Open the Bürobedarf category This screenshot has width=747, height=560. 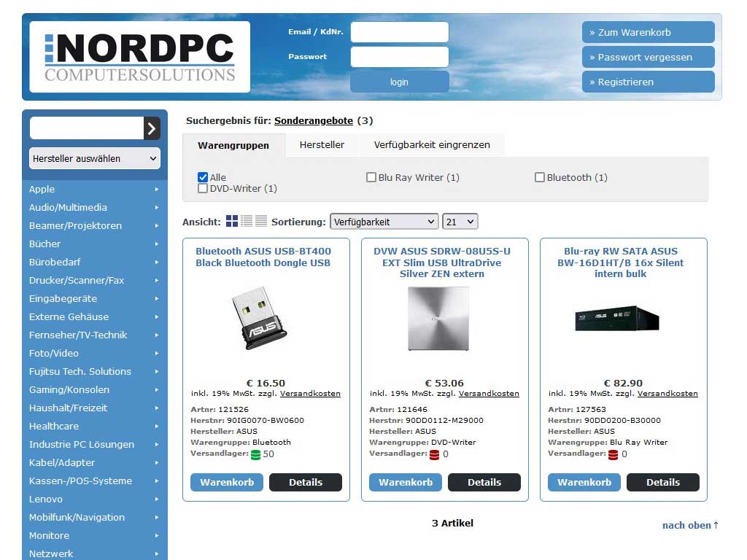[55, 262]
